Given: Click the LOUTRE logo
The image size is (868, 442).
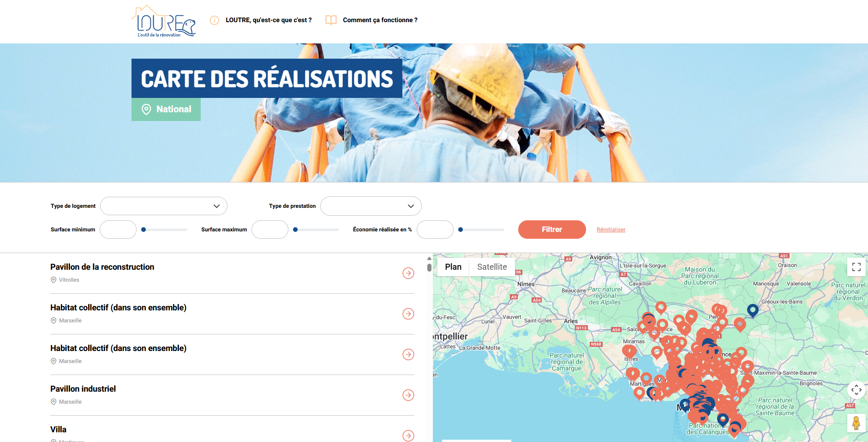Looking at the screenshot, I should pos(164,22).
